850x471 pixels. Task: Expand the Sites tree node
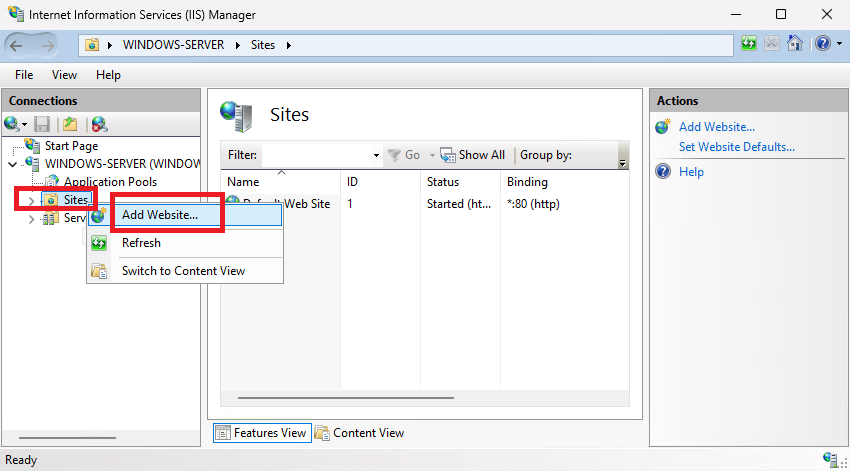[31, 201]
